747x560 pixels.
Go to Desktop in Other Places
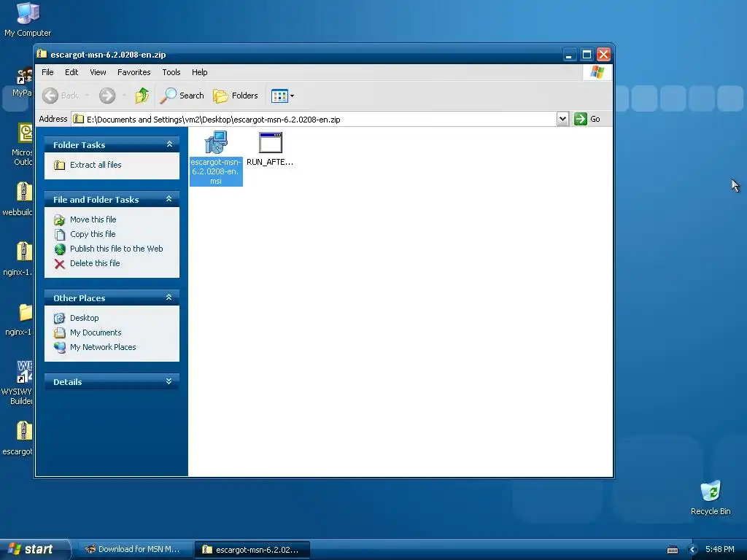[85, 318]
